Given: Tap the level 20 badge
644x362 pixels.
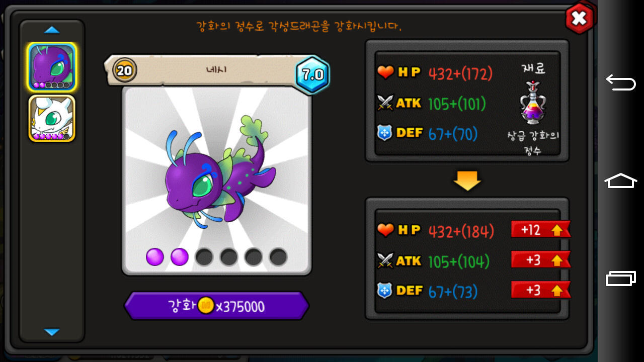Looking at the screenshot, I should click(x=124, y=70).
